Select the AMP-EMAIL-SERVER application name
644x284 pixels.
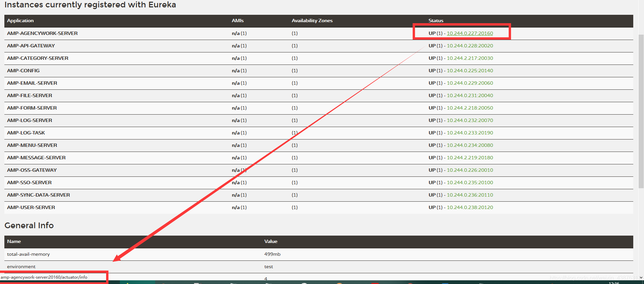[32, 83]
